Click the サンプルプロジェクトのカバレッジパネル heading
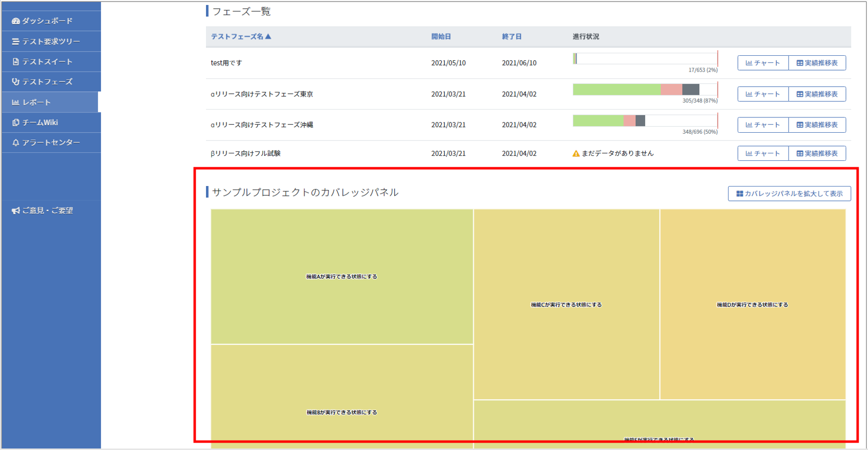This screenshot has width=868, height=450. pos(305,192)
